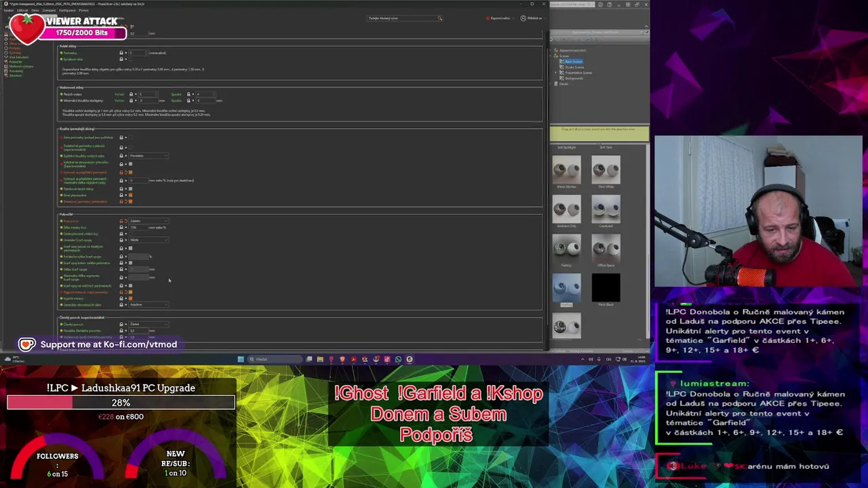Click the search magnifier icon in PrusaSlicer

[440, 18]
